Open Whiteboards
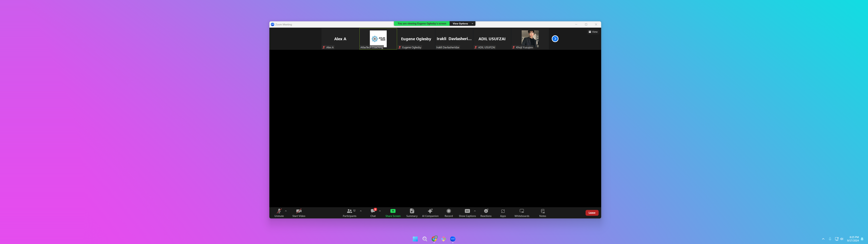 522,212
